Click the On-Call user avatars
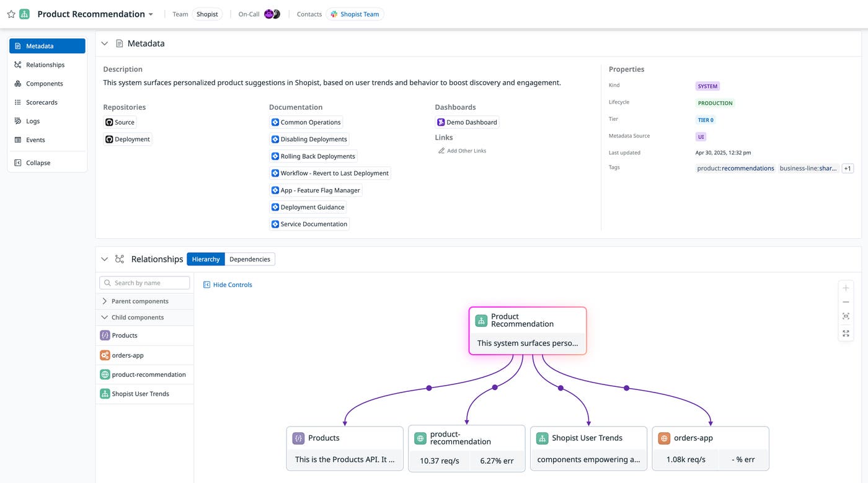 tap(272, 14)
